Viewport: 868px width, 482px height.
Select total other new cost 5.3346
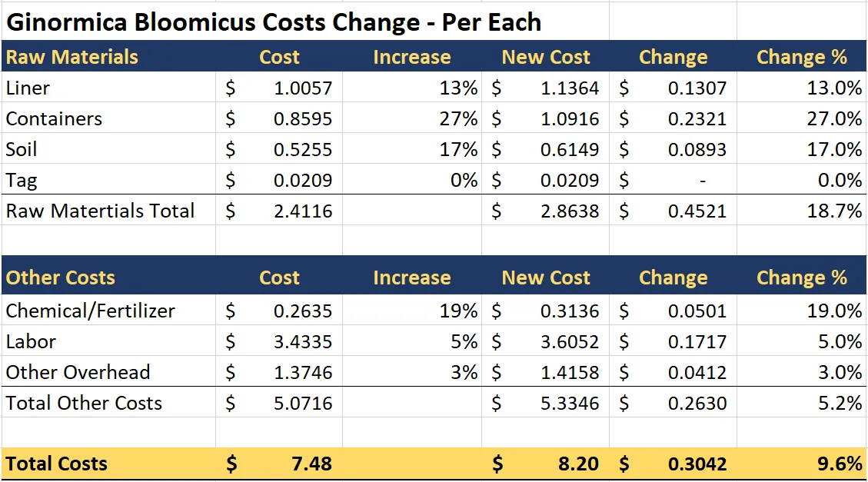click(x=570, y=403)
